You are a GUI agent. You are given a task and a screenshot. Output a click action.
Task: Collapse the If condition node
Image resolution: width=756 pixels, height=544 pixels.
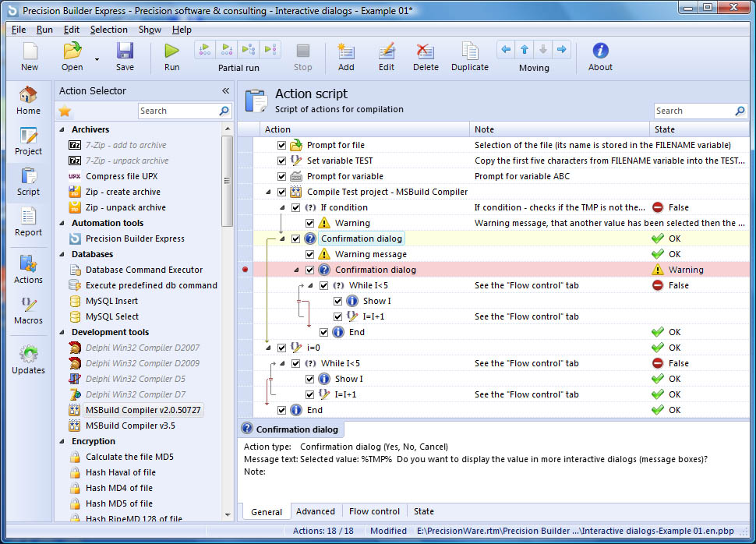tap(283, 207)
